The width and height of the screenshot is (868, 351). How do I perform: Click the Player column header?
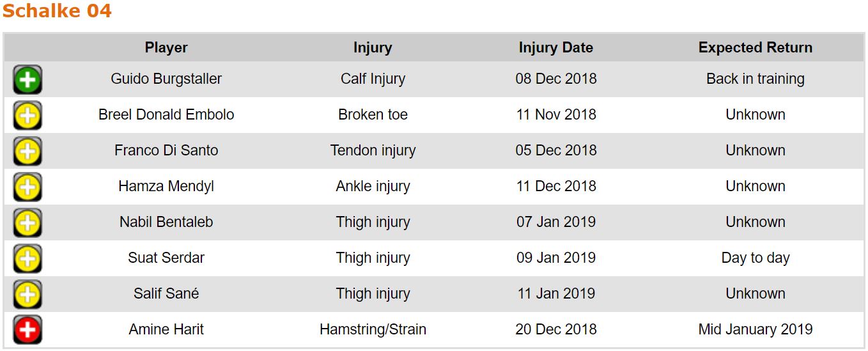[166, 48]
